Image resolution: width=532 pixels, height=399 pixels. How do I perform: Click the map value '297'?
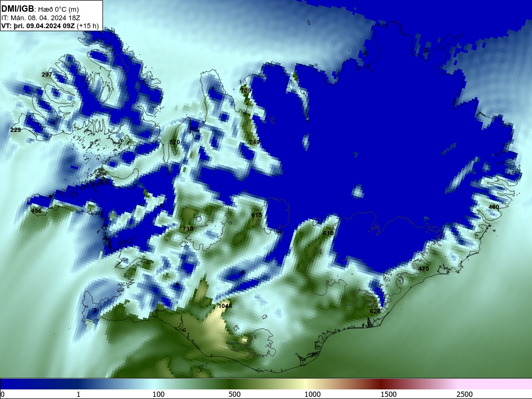point(47,74)
